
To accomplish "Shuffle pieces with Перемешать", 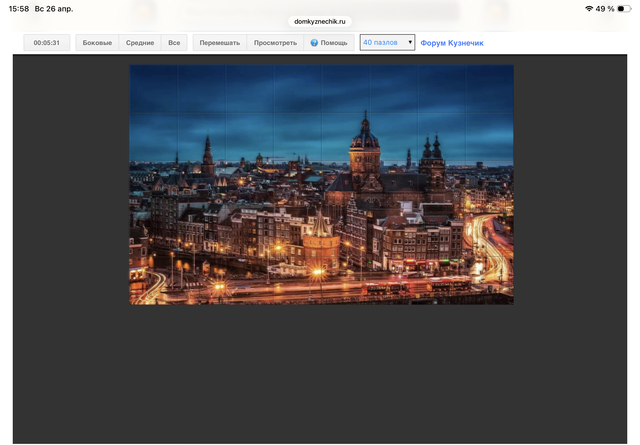I will click(219, 43).
